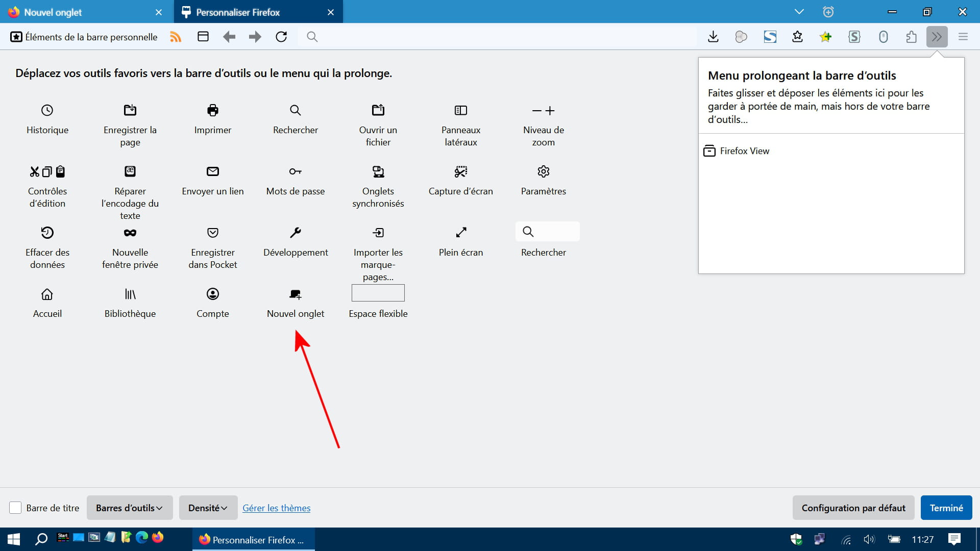
Task: Click the search magnifier in navigation bar
Action: pyautogui.click(x=312, y=37)
